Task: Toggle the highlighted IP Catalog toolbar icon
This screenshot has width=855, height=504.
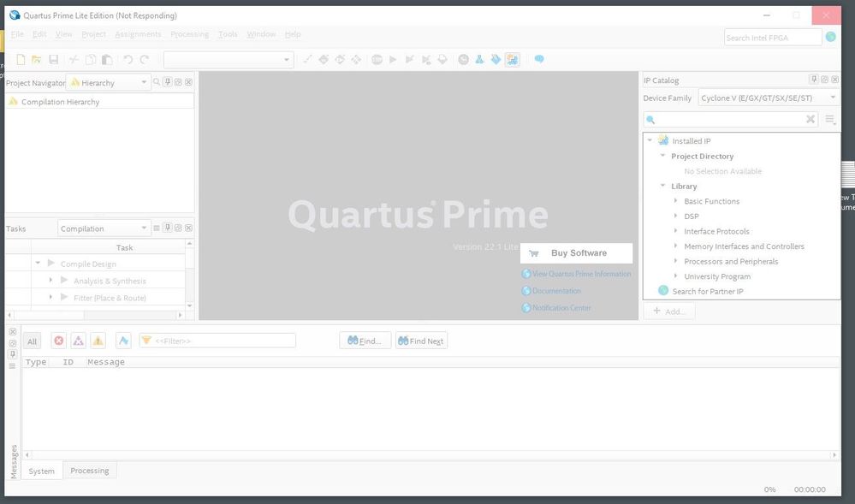Action: (x=512, y=59)
